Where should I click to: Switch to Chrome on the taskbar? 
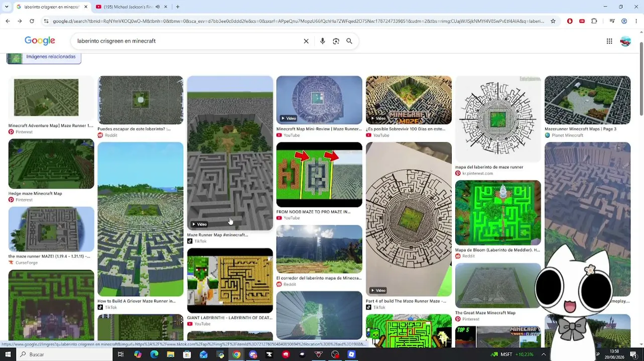(236, 354)
